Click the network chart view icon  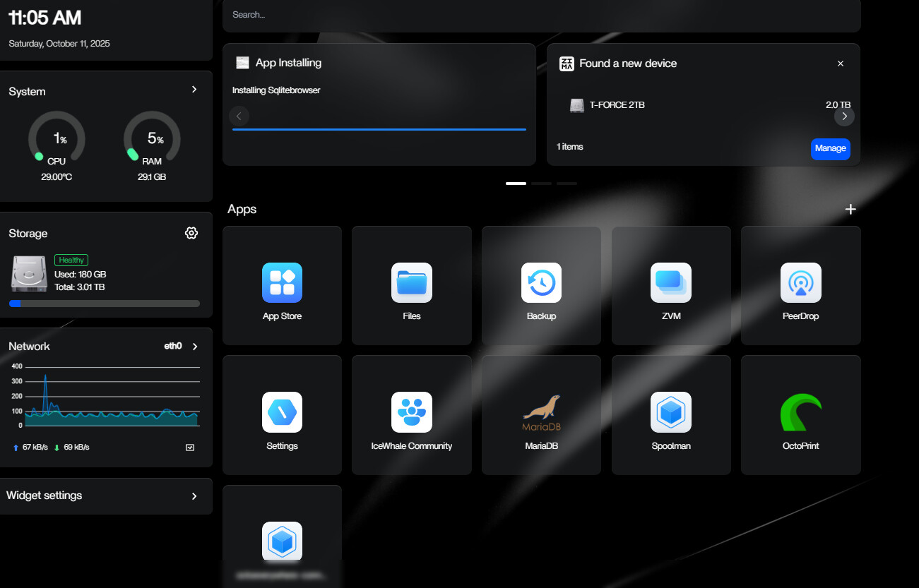pyautogui.click(x=190, y=448)
